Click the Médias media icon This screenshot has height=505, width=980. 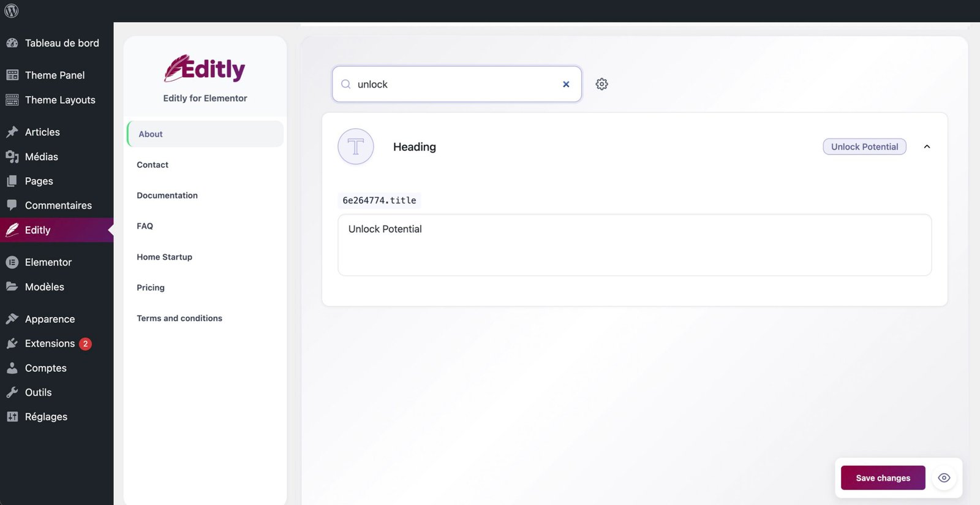(x=12, y=156)
